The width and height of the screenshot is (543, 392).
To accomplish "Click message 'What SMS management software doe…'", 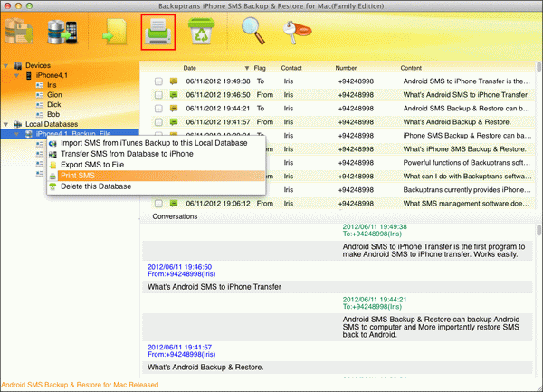I will tap(466, 204).
